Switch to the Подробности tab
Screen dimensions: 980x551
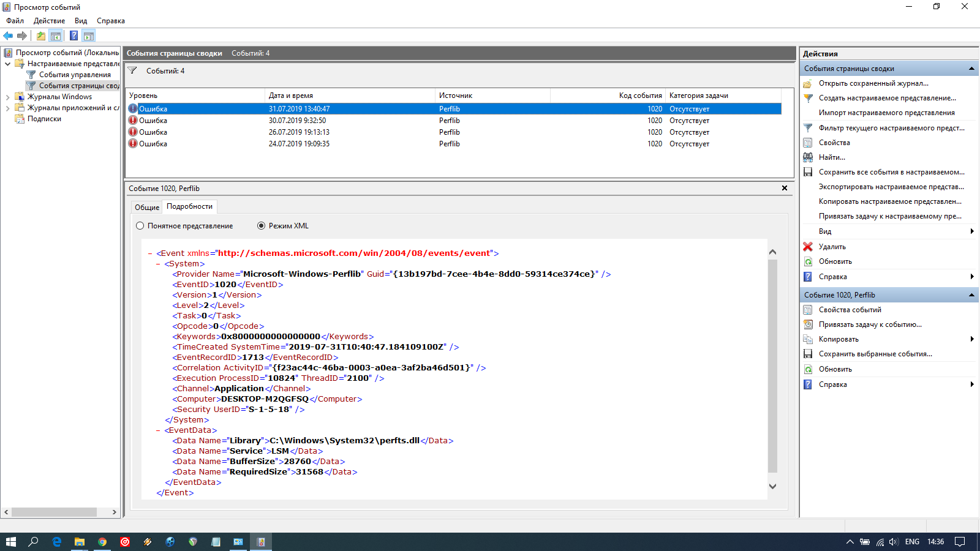tap(190, 206)
